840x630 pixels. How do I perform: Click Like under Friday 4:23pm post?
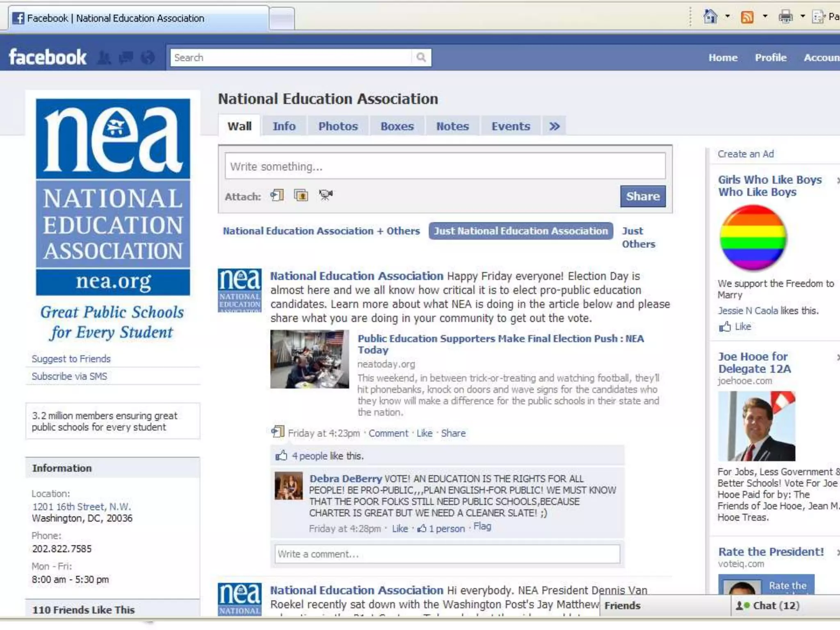point(425,433)
